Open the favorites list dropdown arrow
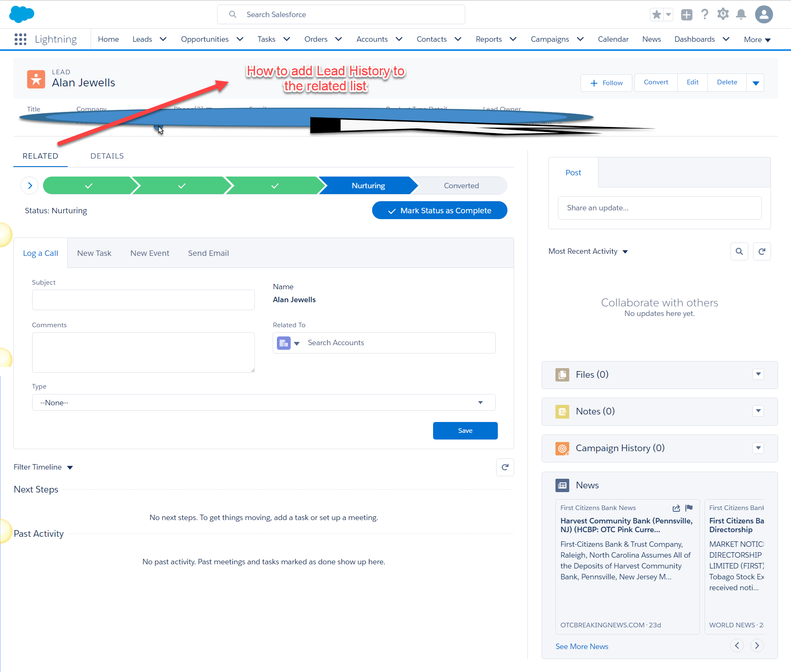The image size is (791, 672). [668, 15]
